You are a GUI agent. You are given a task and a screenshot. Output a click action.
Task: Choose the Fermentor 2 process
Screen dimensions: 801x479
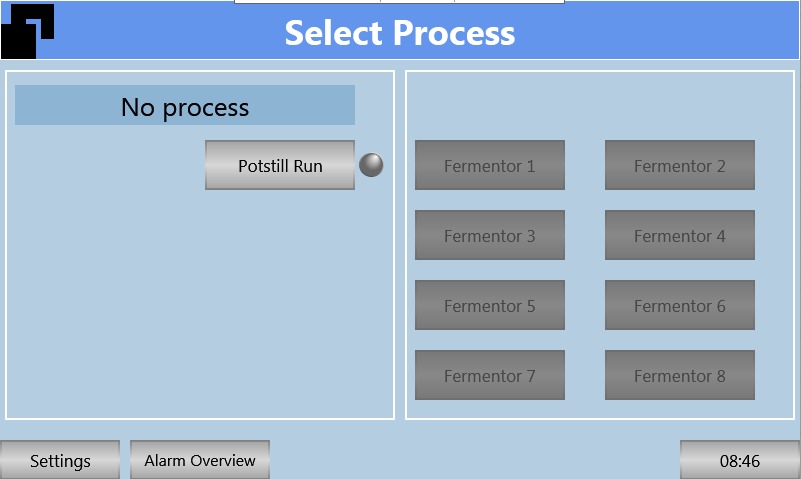(680, 165)
